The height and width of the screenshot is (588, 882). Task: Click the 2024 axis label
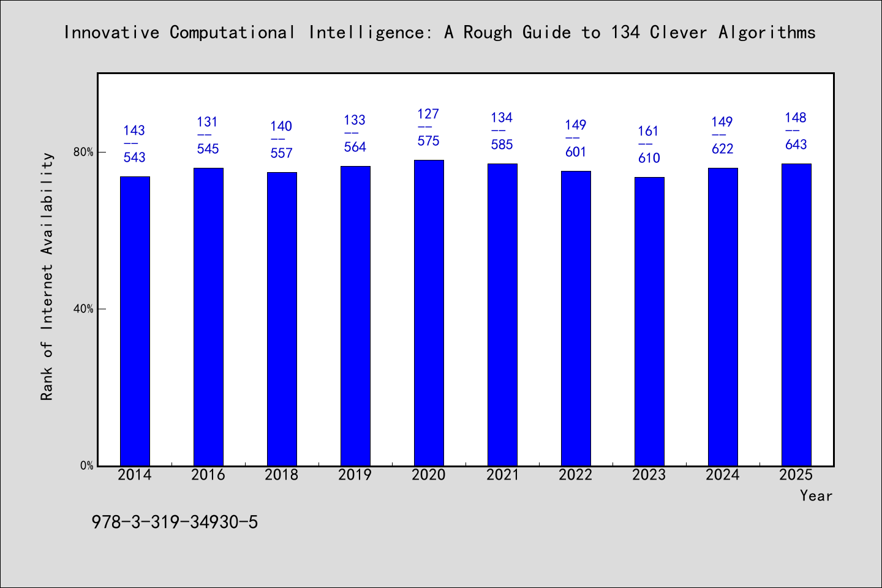723,475
